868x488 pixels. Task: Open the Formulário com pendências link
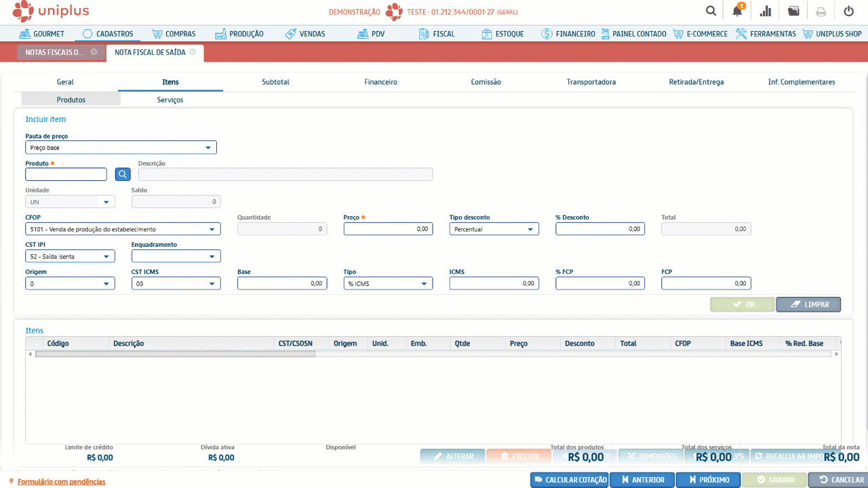[x=61, y=481]
